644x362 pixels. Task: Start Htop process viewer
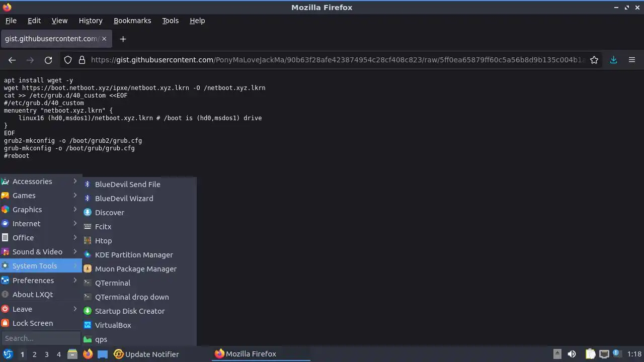(139, 241)
